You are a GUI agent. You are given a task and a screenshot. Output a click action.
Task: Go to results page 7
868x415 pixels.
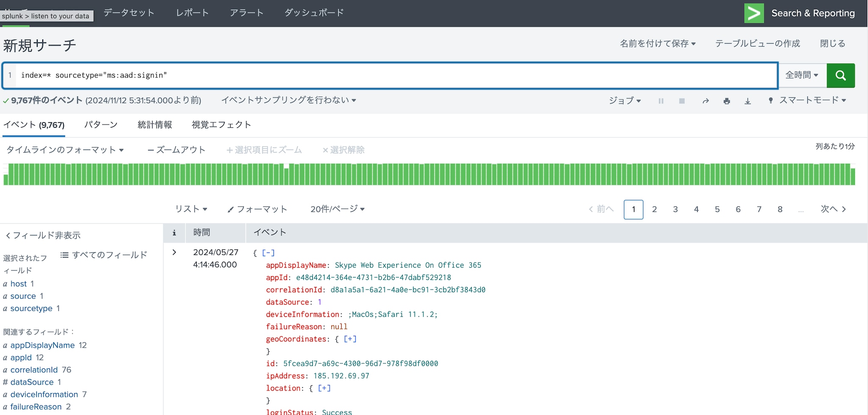pos(759,209)
